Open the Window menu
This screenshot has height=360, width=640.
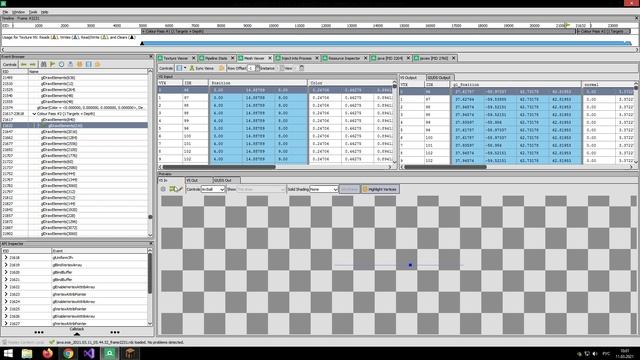pos(18,12)
